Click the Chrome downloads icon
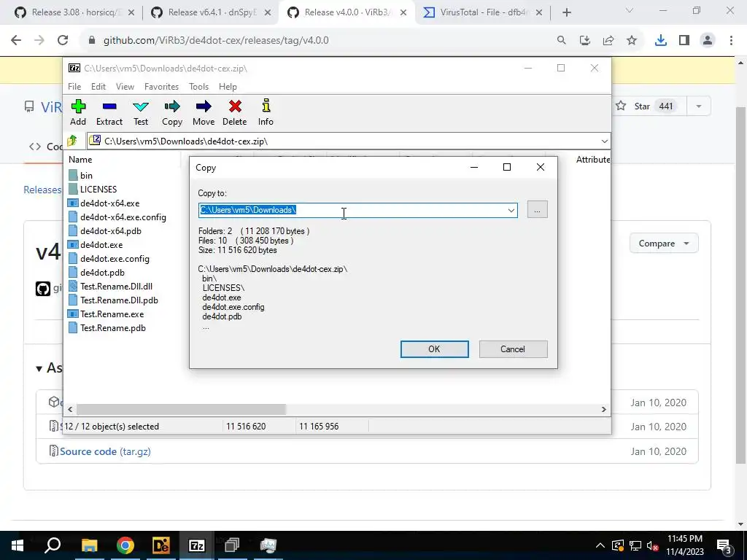 click(x=661, y=41)
